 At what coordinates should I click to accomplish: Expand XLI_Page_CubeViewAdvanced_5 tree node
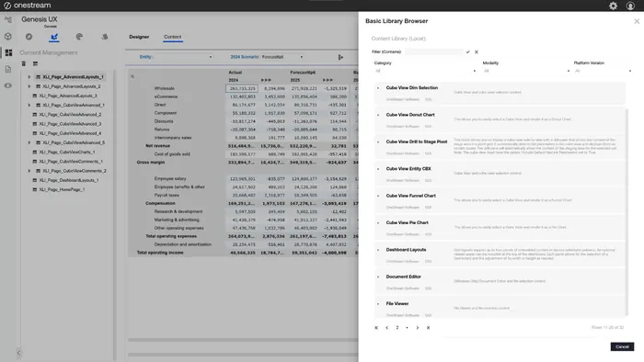(x=29, y=142)
